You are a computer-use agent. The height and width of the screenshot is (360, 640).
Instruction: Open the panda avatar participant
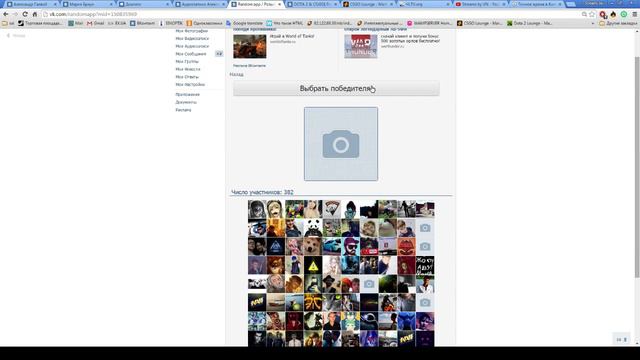point(313,228)
